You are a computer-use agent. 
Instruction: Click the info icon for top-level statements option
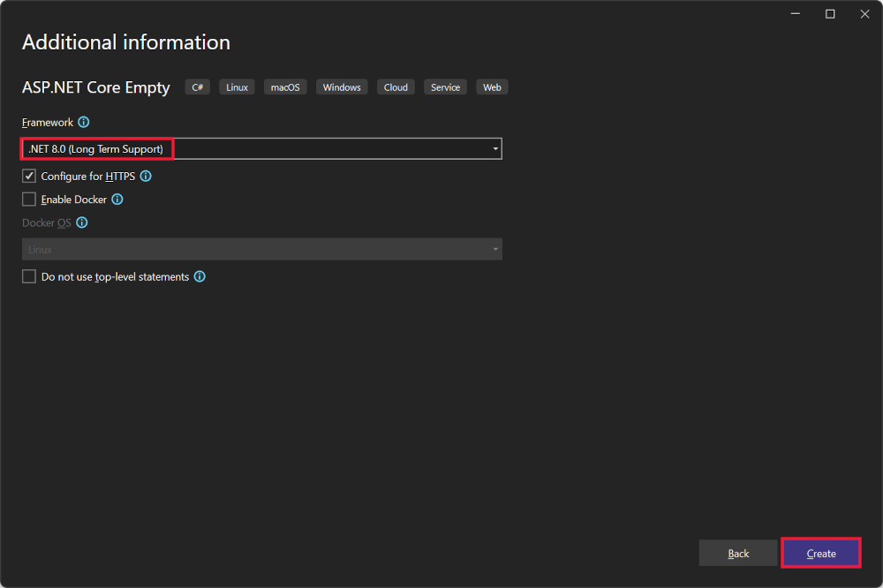click(200, 276)
